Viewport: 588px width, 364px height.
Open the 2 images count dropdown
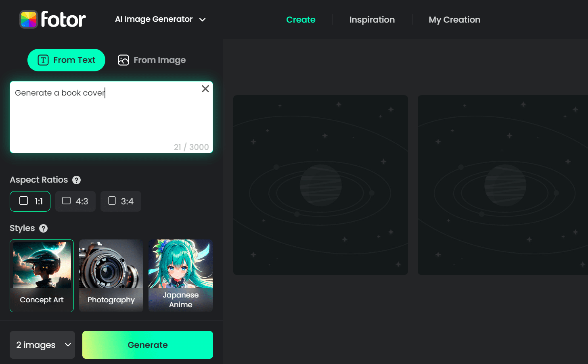point(42,345)
